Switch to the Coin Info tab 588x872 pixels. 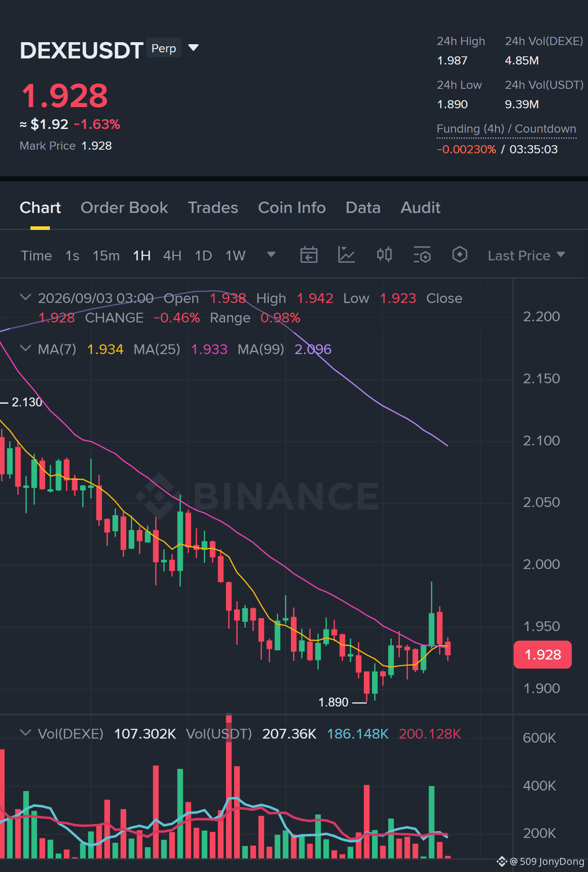coord(292,208)
